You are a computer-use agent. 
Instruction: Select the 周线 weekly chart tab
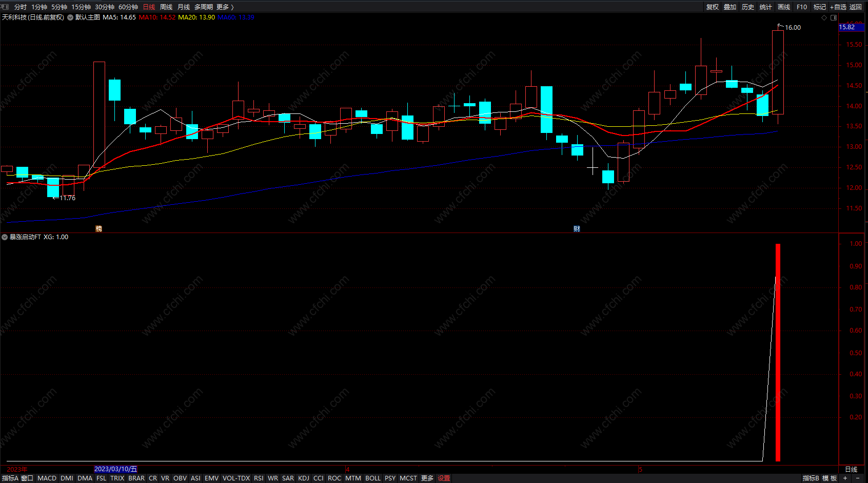(166, 7)
